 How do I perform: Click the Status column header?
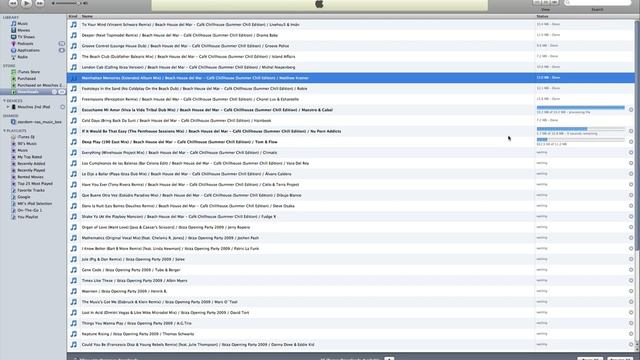coord(584,16)
